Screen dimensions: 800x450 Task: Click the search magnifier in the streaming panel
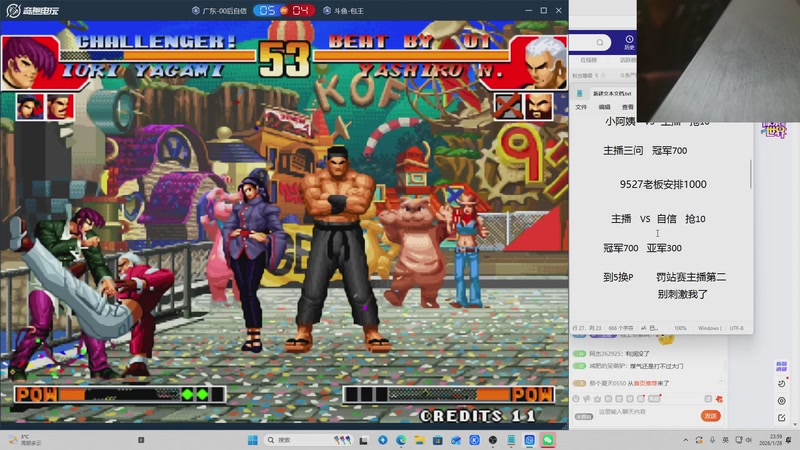[x=599, y=42]
